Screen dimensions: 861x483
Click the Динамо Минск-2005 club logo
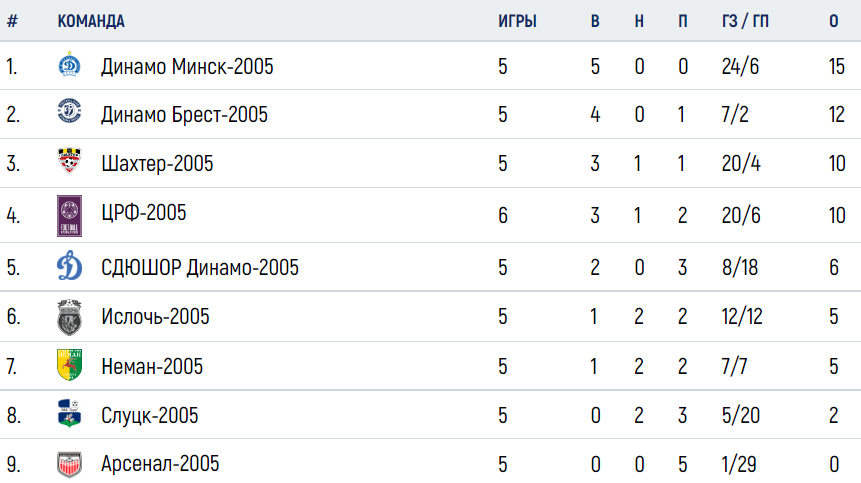coord(69,64)
